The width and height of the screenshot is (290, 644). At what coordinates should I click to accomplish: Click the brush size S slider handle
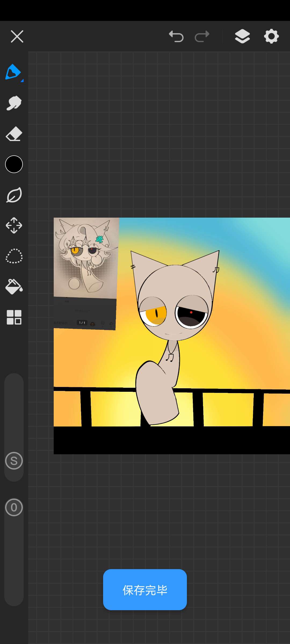[x=14, y=461]
